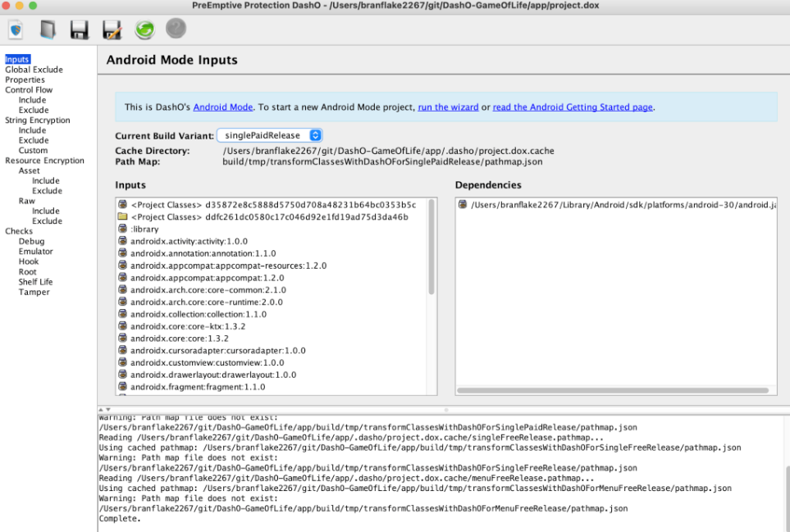Click the save project floppy disk icon
This screenshot has height=532, width=790.
tap(80, 30)
